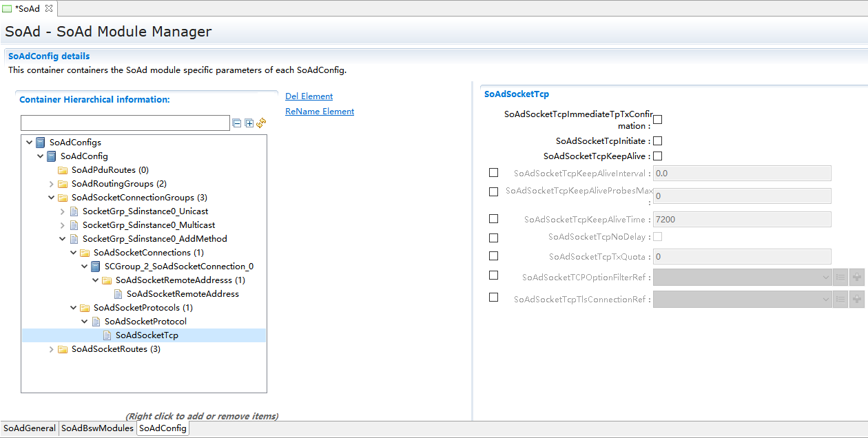Collapse the SoAdSocketConnectionGroups node
868x438 pixels.
coord(52,198)
